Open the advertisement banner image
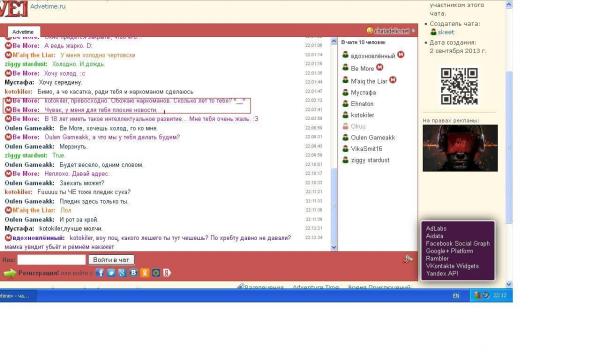 (460, 148)
